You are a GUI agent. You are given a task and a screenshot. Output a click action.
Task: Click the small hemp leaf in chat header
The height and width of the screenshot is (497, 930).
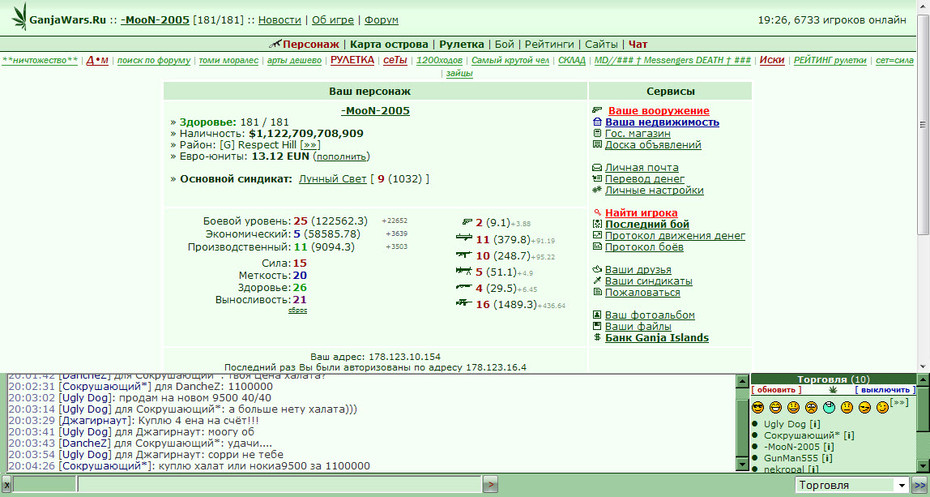coord(833,390)
